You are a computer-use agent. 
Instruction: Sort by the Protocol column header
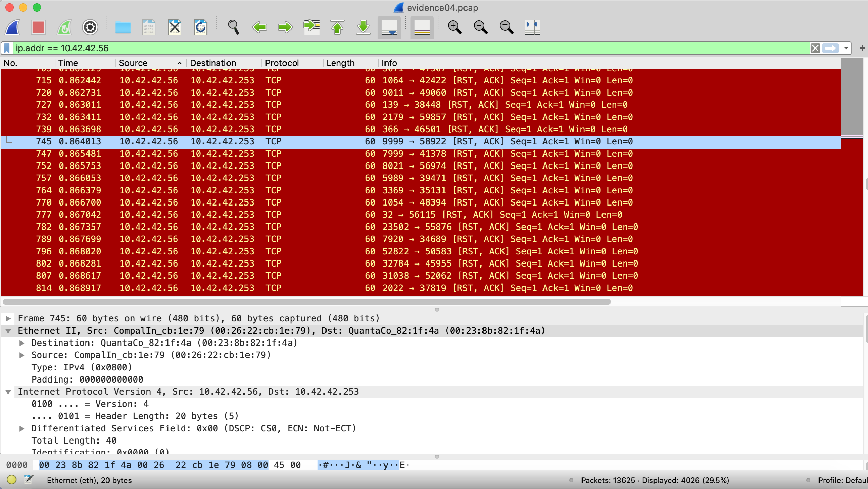(x=282, y=63)
